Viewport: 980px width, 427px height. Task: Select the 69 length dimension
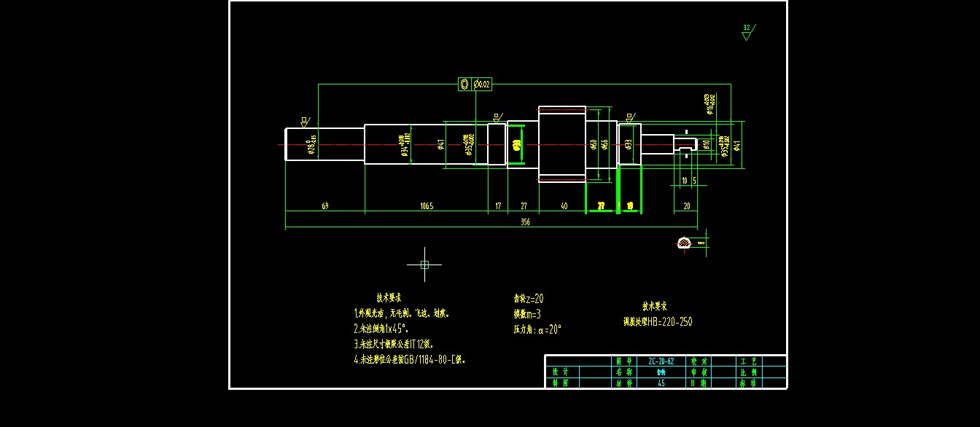[x=324, y=206]
